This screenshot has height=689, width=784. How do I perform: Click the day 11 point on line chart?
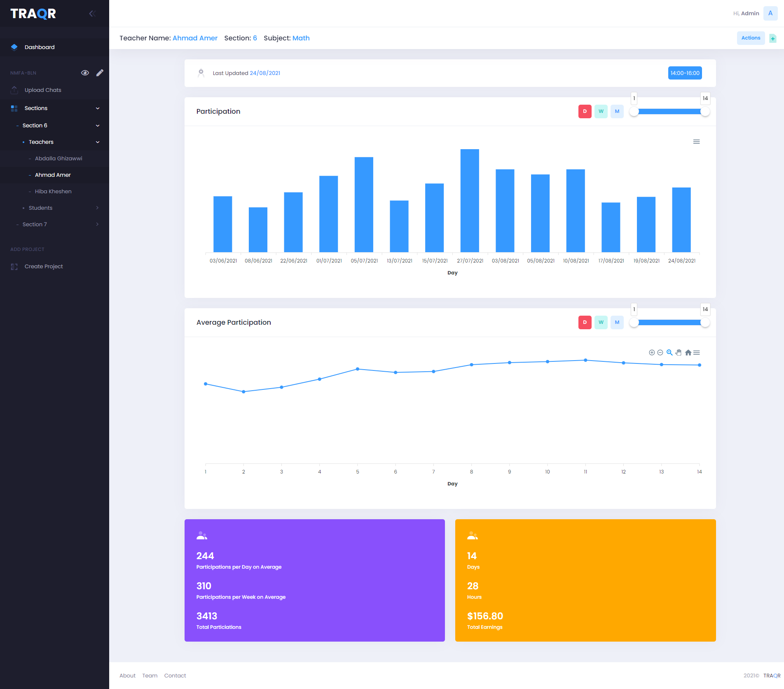(585, 360)
